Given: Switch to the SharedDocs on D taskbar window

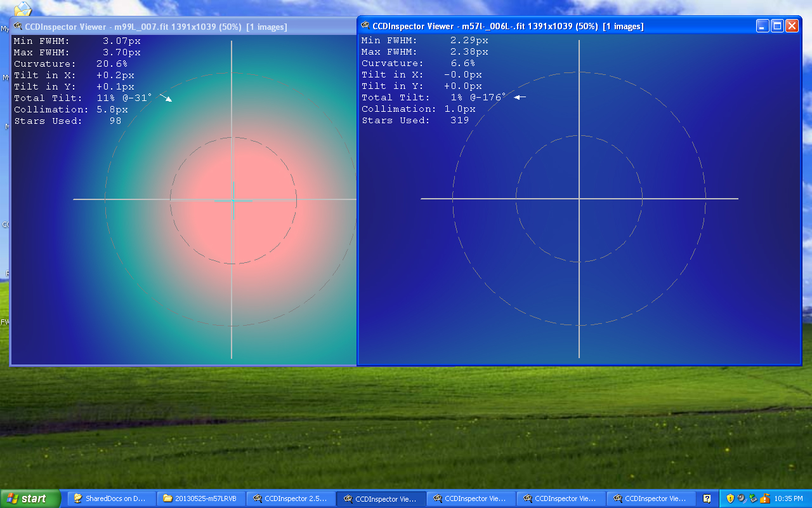Looking at the screenshot, I should pyautogui.click(x=111, y=499).
